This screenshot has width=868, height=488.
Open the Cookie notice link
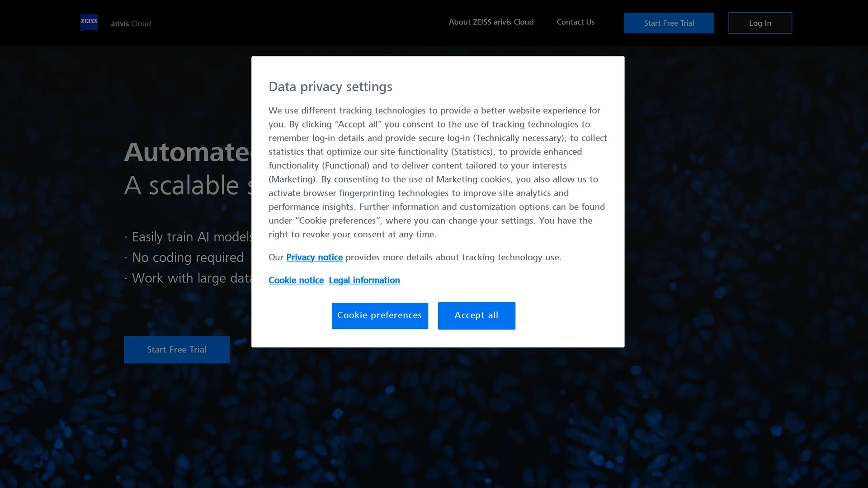pyautogui.click(x=296, y=281)
